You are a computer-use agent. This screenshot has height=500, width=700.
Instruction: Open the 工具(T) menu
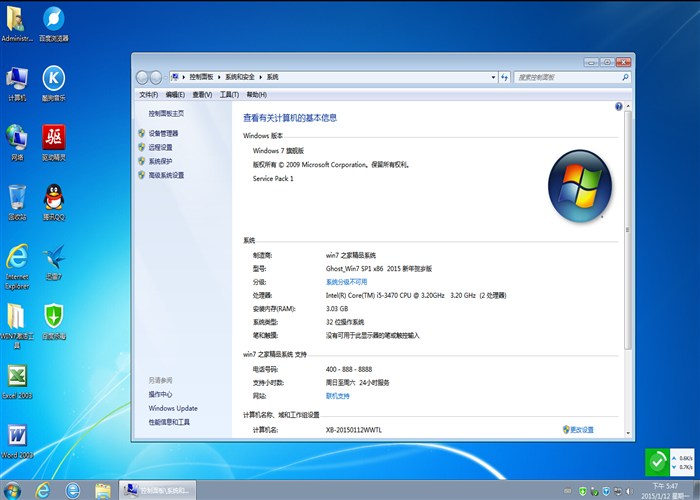pyautogui.click(x=228, y=94)
